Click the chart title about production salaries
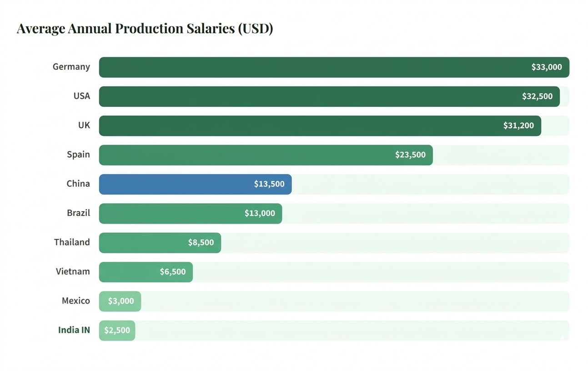 tap(145, 29)
